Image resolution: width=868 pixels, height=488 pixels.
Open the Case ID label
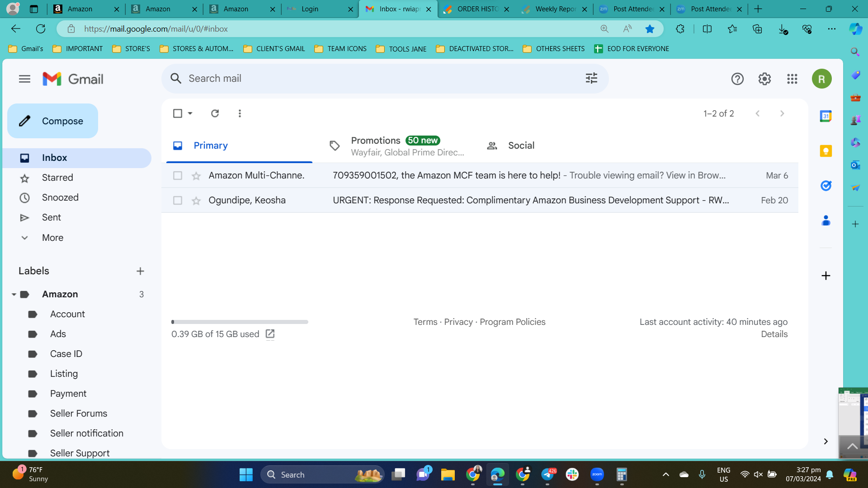66,354
